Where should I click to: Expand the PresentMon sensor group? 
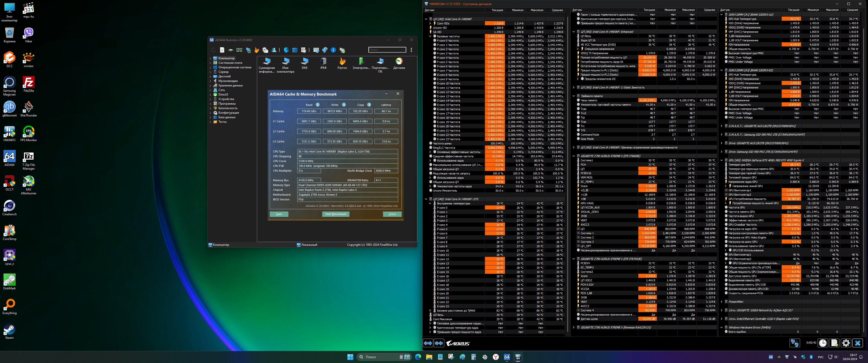click(x=721, y=302)
